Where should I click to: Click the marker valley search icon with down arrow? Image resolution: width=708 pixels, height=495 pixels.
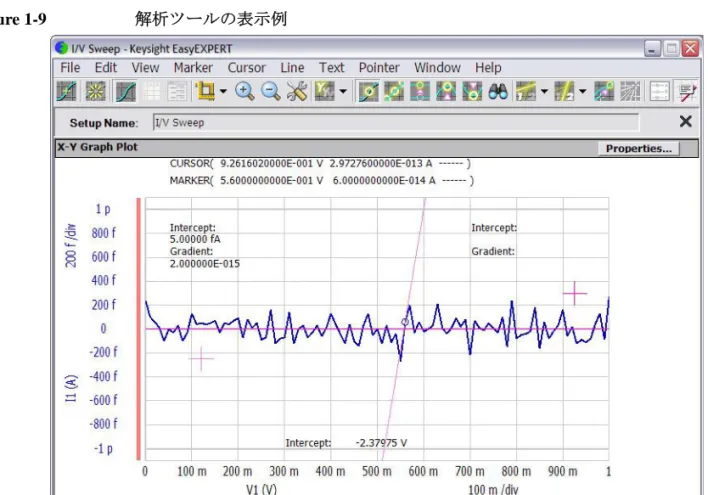pos(472,91)
